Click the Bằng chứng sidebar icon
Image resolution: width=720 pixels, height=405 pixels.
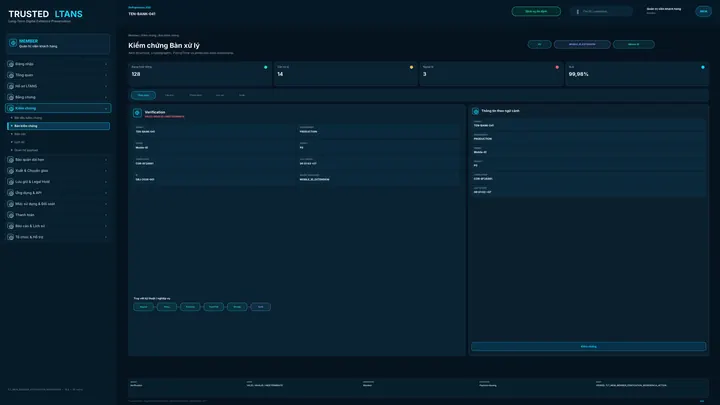point(11,97)
